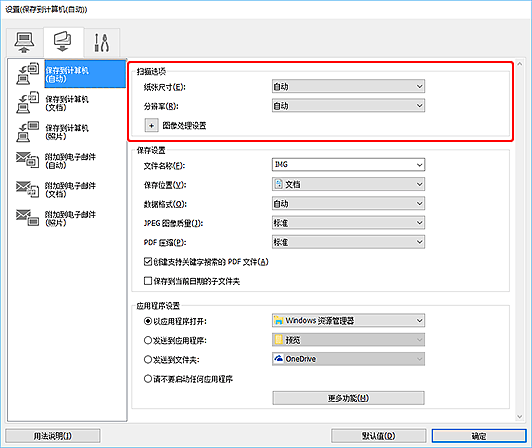Choose the 附加到电子邮件(照片) list entry
This screenshot has width=532, height=448.
point(71,219)
